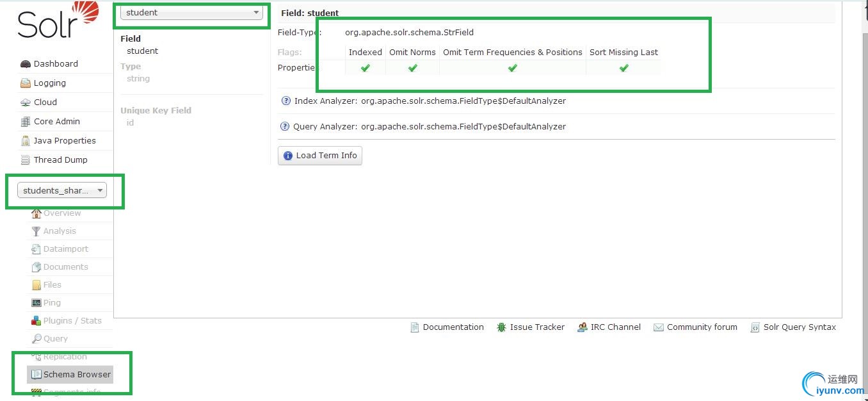Click the Cloud network icon
The height and width of the screenshot is (401, 868).
26,102
